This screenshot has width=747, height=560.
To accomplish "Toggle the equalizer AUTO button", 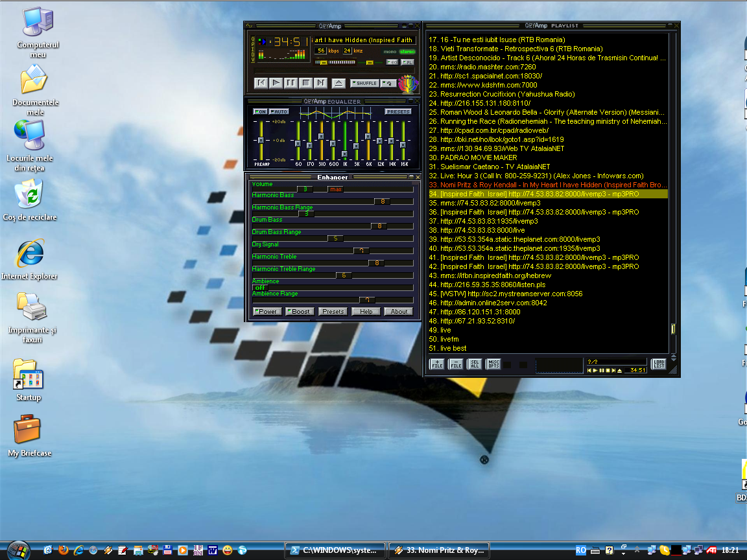I will pos(279,111).
